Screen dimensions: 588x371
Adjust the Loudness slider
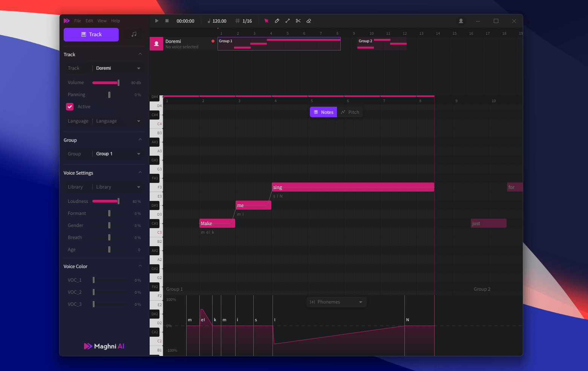pyautogui.click(x=109, y=201)
